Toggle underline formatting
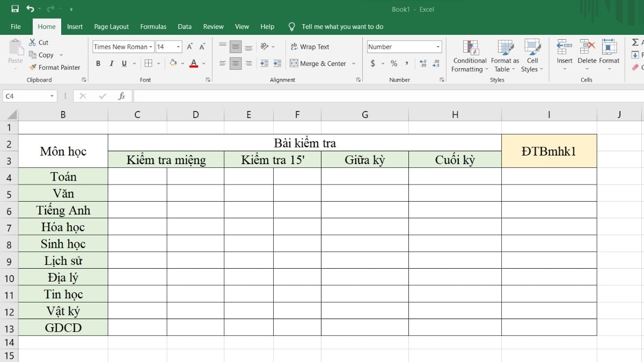This screenshot has width=644, height=362. click(x=123, y=63)
